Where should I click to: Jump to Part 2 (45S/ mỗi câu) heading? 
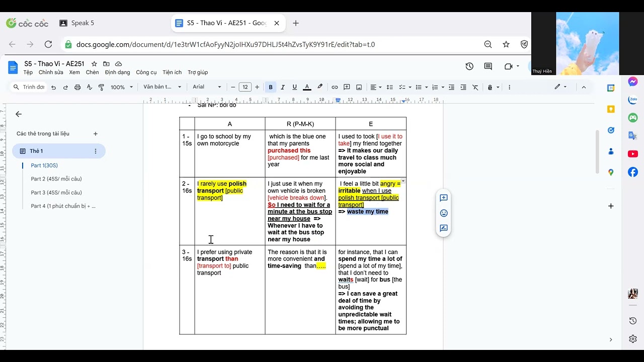(x=56, y=179)
